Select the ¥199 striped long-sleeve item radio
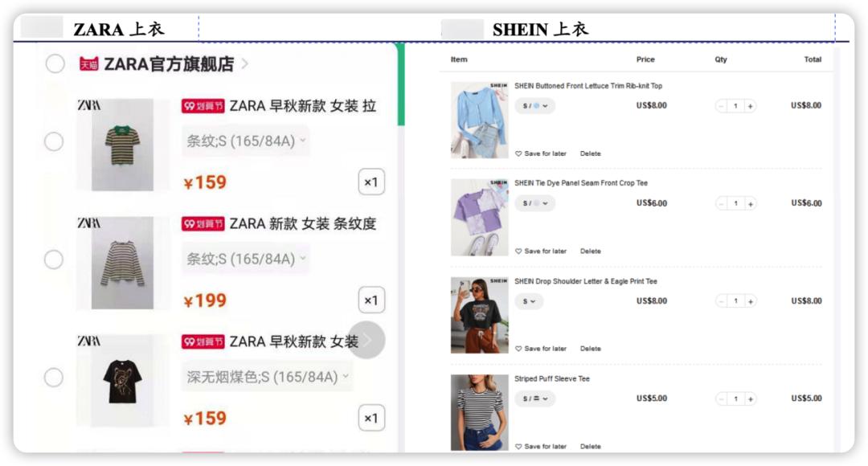Image resolution: width=868 pixels, height=466 pixels. point(54,259)
